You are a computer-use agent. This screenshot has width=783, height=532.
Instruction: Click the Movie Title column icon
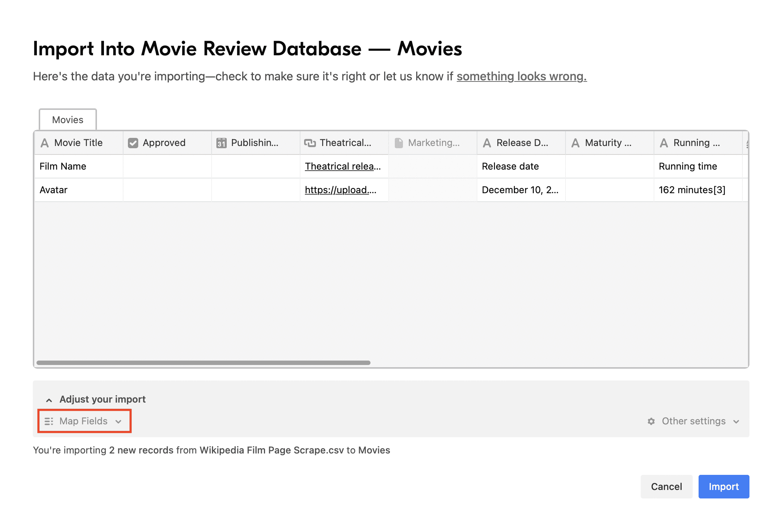tap(45, 143)
